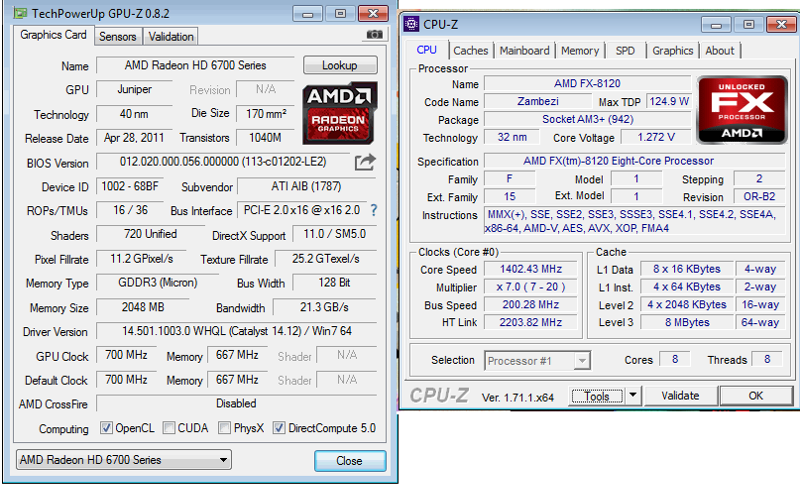
Task: Click the Tools button in CPU-Z
Action: point(597,396)
